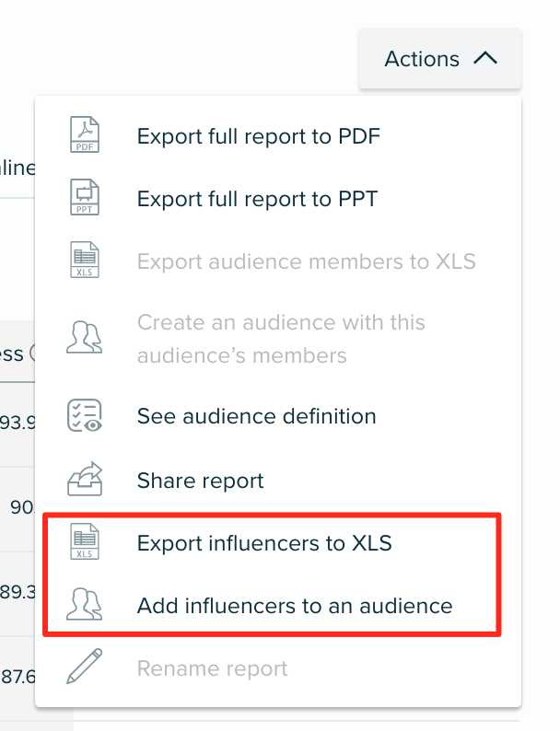This screenshot has width=560, height=731.
Task: Click the PDF file icon
Action: click(x=85, y=134)
